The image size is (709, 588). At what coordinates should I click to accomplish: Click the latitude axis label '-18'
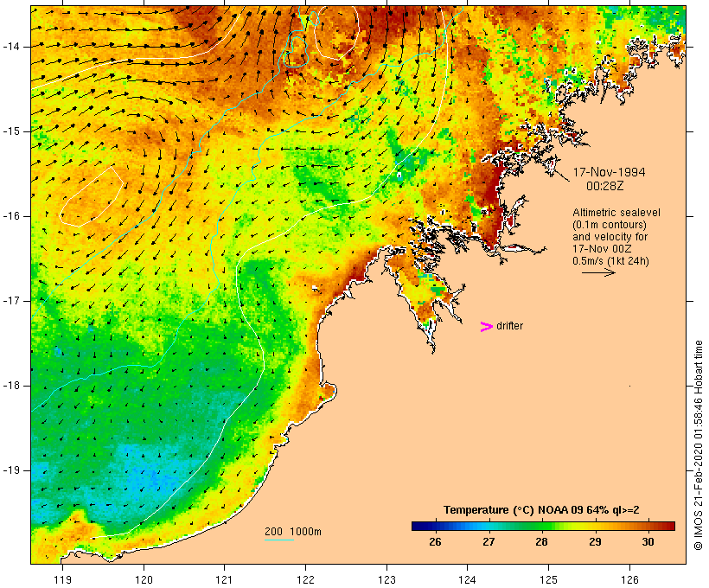[x=11, y=386]
